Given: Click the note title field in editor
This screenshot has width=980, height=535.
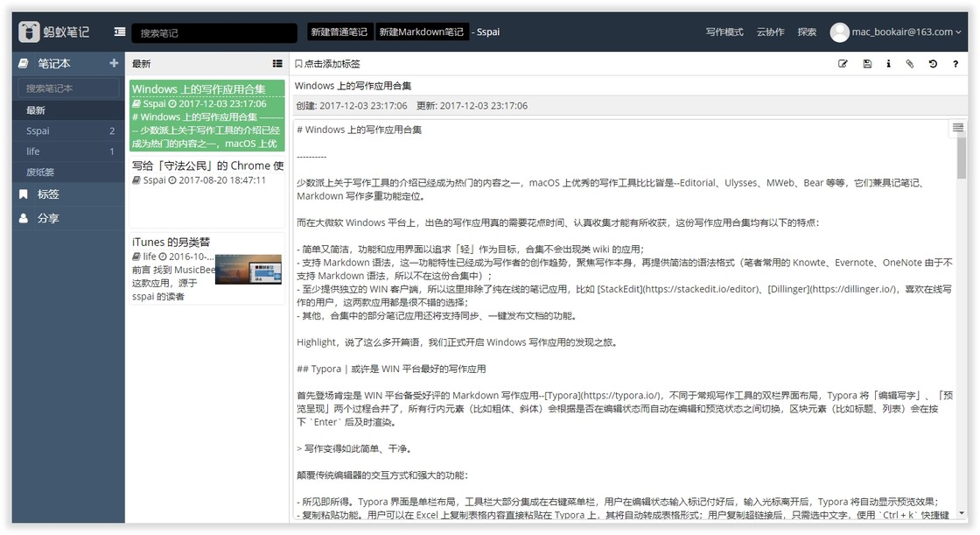Looking at the screenshot, I should (628, 86).
